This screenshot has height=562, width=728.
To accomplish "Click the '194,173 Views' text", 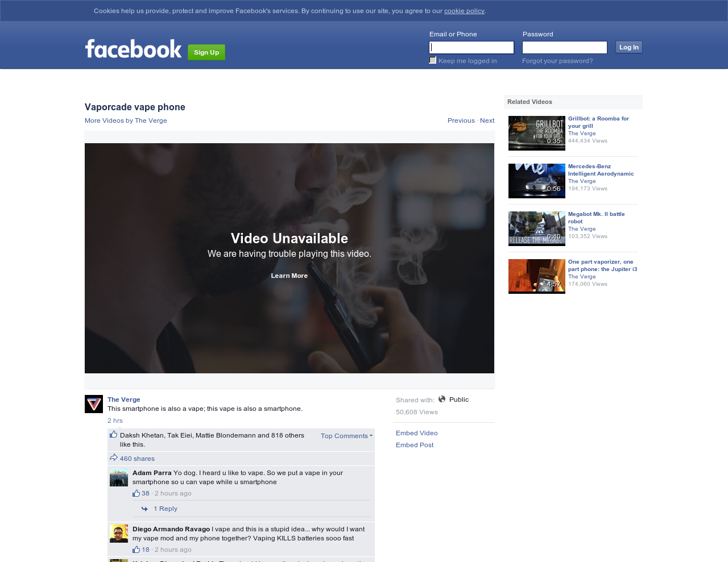I will 588,189.
